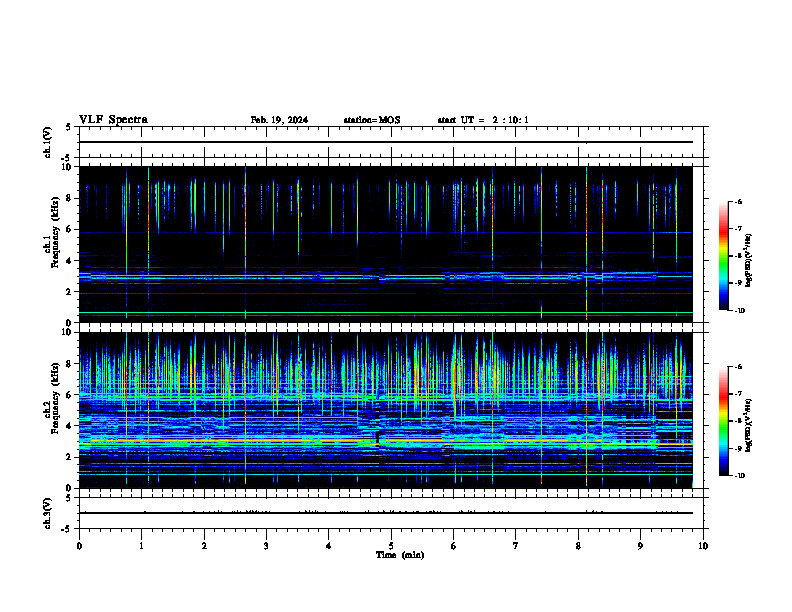Click the "ch.1(V)" waveform axis label
This screenshot has height=612, width=792.
click(47, 142)
